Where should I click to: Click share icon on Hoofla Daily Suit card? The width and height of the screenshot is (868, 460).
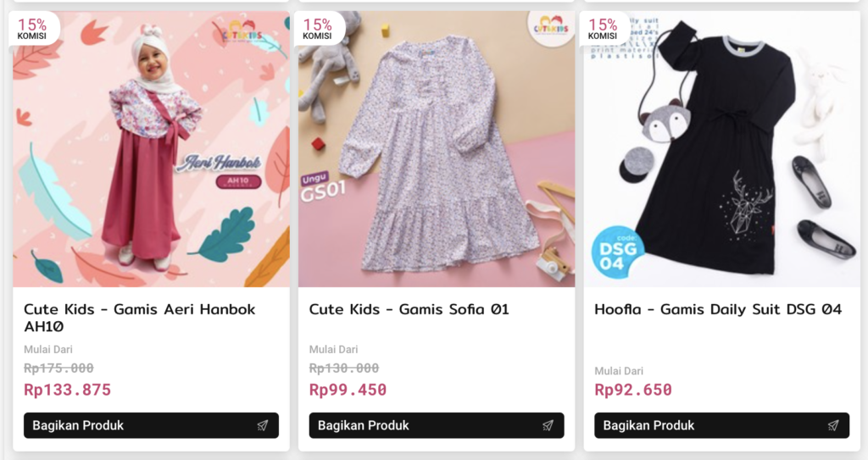(x=833, y=425)
